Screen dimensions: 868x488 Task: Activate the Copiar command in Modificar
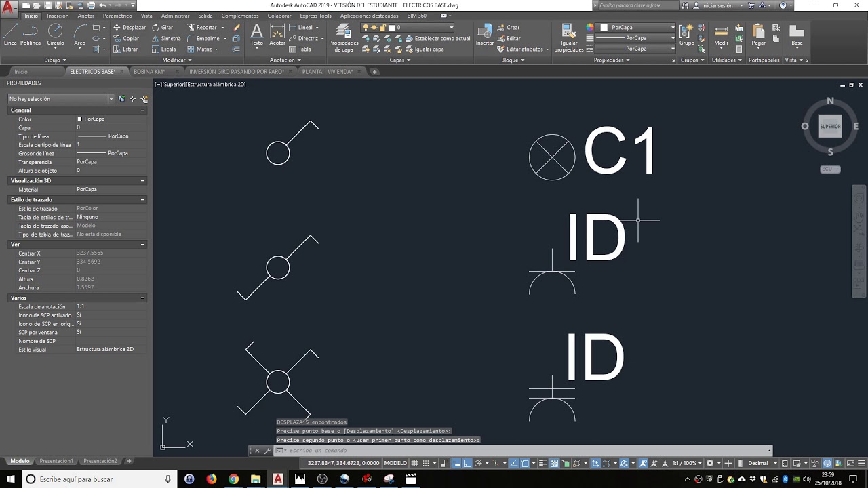[126, 39]
